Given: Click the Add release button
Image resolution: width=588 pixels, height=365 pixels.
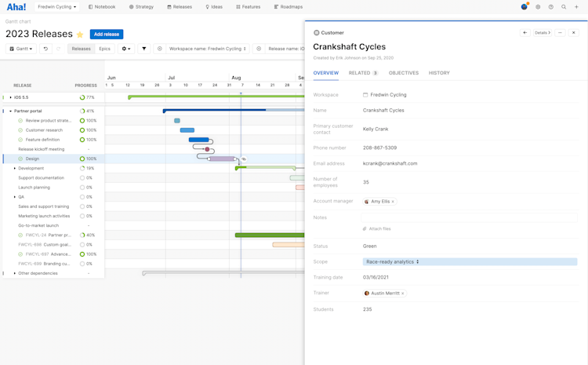Looking at the screenshot, I should (107, 35).
